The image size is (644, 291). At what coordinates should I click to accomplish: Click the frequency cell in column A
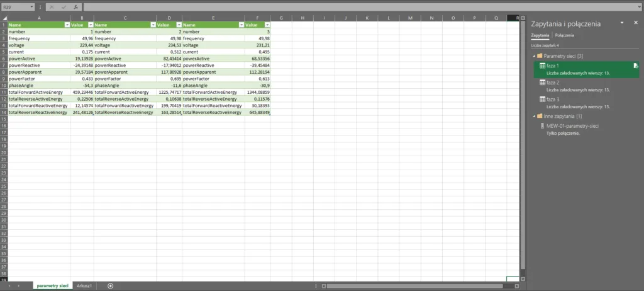tap(39, 38)
